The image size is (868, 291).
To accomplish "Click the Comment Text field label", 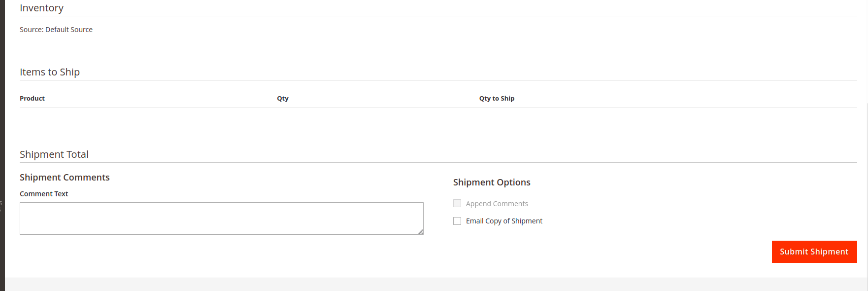I will 43,193.
